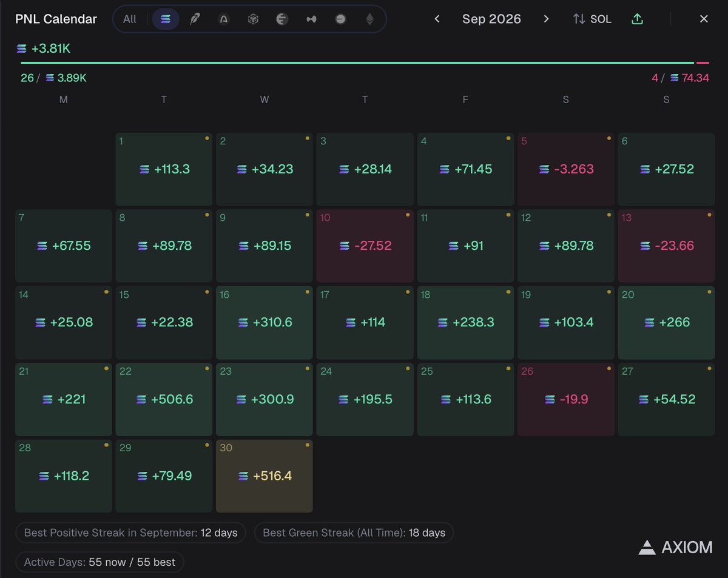This screenshot has height=578, width=728.
Task: Open day 8 cell showing +89.78
Action: (x=164, y=246)
